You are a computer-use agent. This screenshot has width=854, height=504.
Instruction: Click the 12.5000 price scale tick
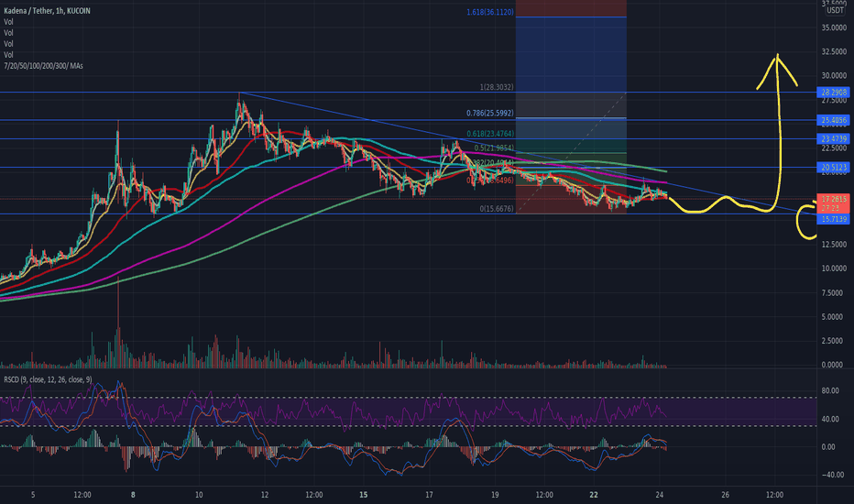click(834, 245)
